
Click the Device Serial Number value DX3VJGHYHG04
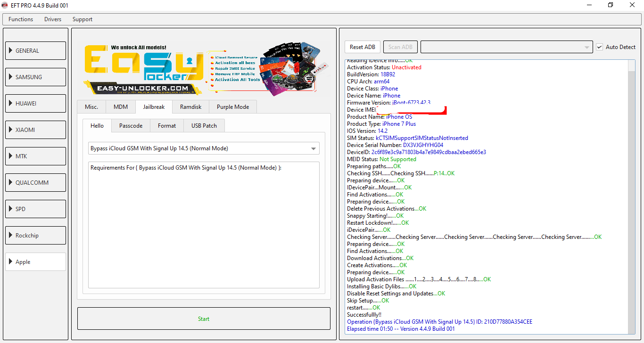pyautogui.click(x=423, y=145)
